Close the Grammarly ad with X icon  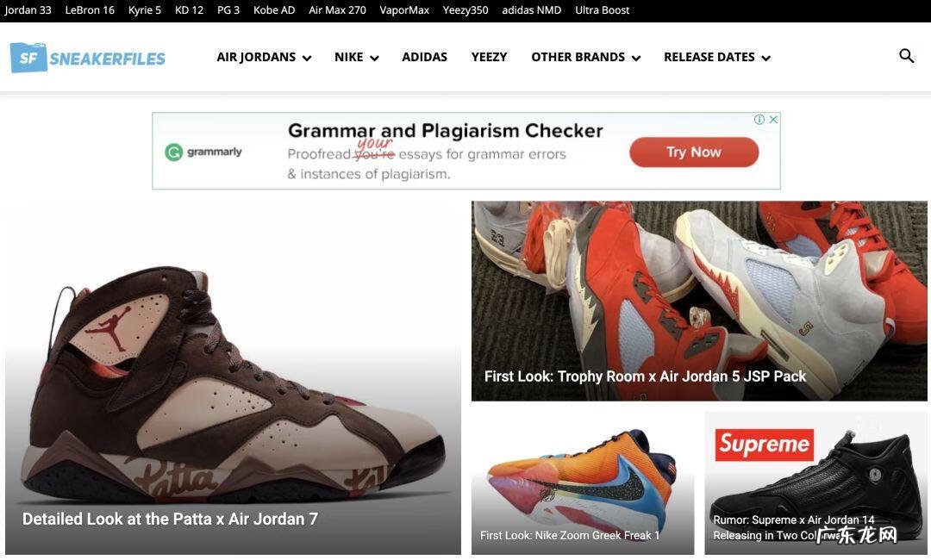[x=773, y=119]
